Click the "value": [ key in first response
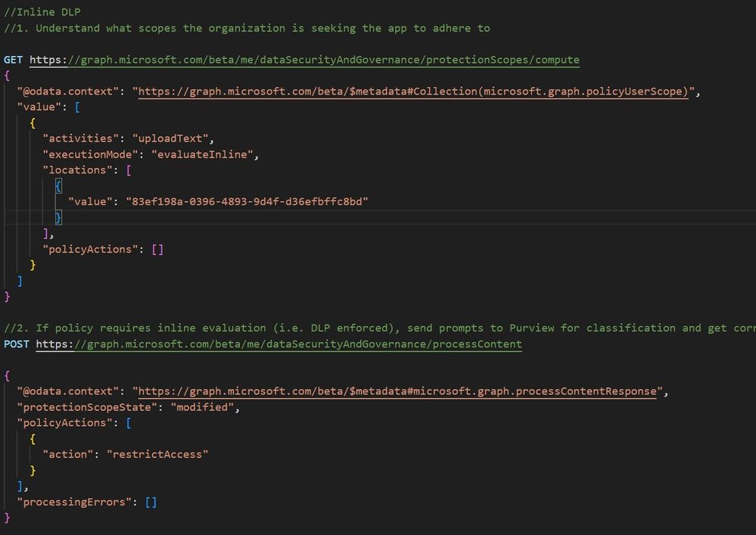 point(39,107)
